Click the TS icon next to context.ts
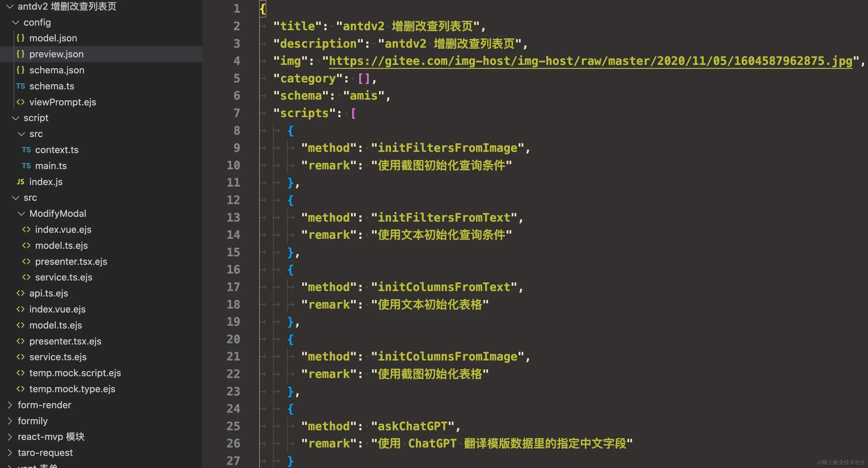The image size is (868, 468). pyautogui.click(x=26, y=150)
